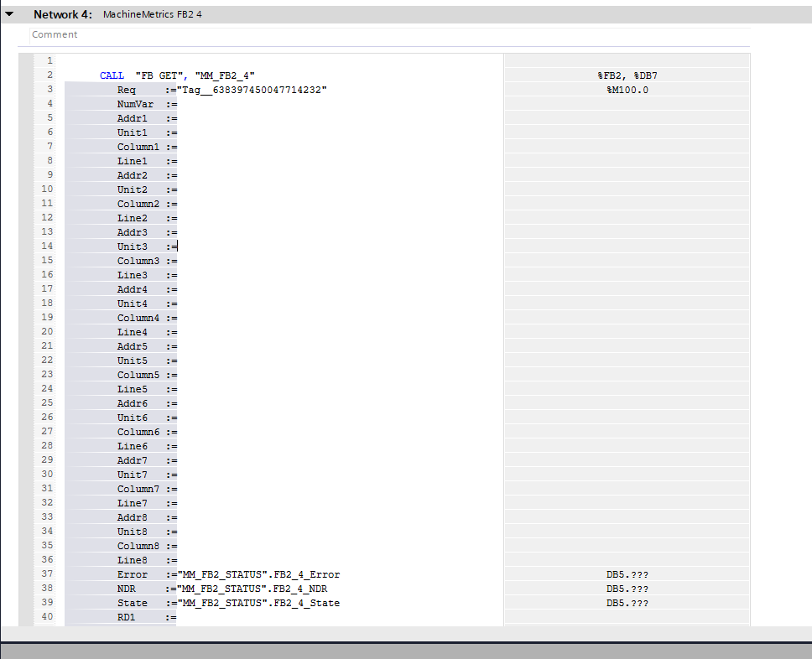Click the %FB2, %DB7 address cell
The image size is (812, 659).
tap(627, 75)
